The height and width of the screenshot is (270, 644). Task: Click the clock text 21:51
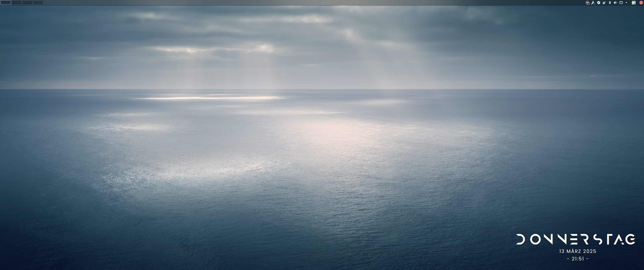pyautogui.click(x=578, y=259)
